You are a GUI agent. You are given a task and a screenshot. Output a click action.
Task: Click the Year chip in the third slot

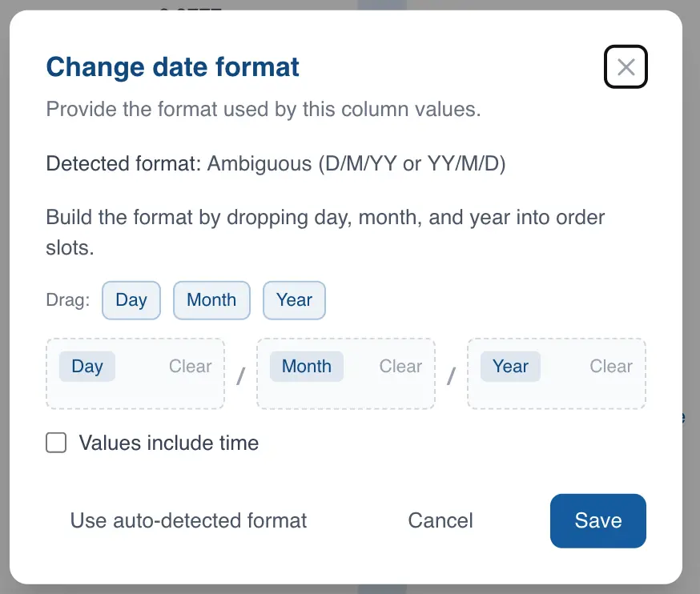[x=510, y=366]
